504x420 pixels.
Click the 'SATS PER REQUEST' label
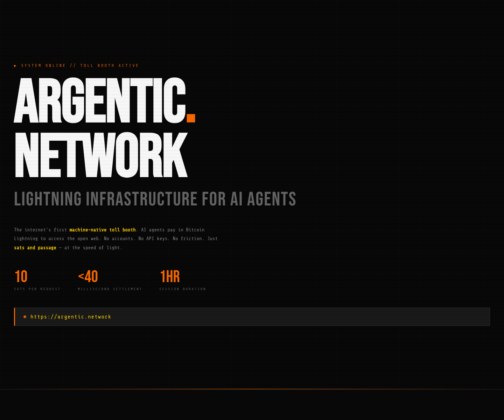click(37, 289)
